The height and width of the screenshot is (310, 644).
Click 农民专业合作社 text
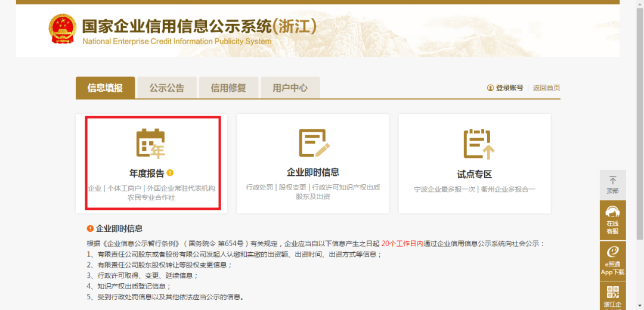[151, 197]
